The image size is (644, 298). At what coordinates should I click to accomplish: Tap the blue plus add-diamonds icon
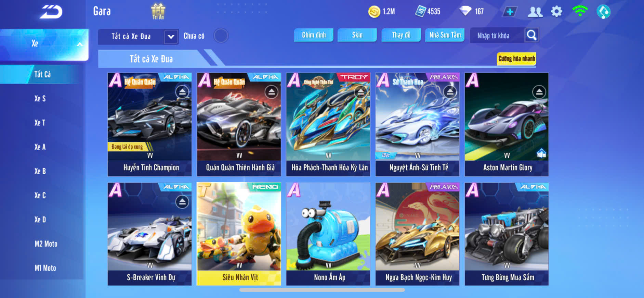(x=510, y=12)
